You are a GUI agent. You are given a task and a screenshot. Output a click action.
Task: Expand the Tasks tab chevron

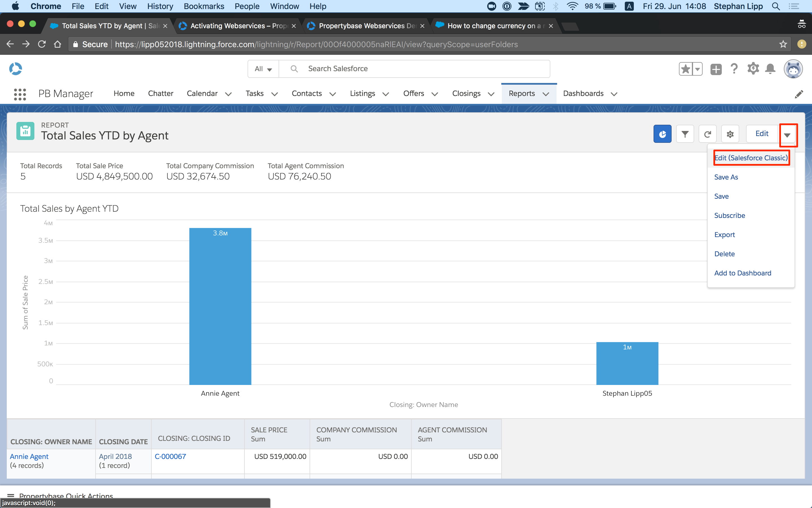pyautogui.click(x=274, y=94)
